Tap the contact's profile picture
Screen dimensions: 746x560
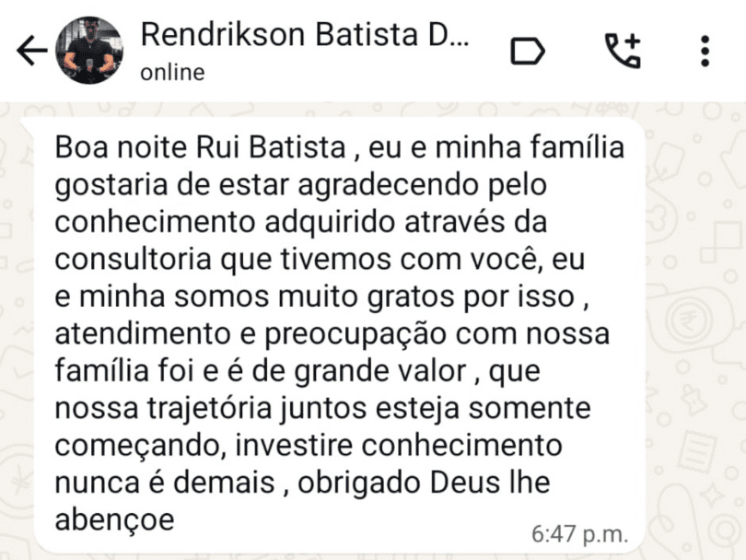pyautogui.click(x=89, y=51)
